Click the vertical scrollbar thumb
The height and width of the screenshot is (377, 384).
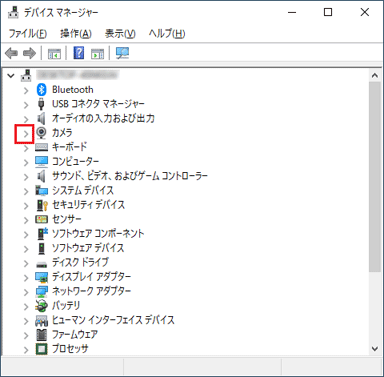tap(375, 177)
